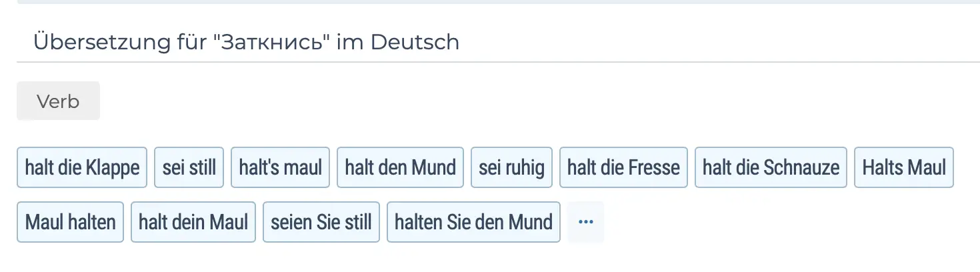Choose the "halt den Mund" translation
This screenshot has width=980, height=272.
click(x=400, y=167)
